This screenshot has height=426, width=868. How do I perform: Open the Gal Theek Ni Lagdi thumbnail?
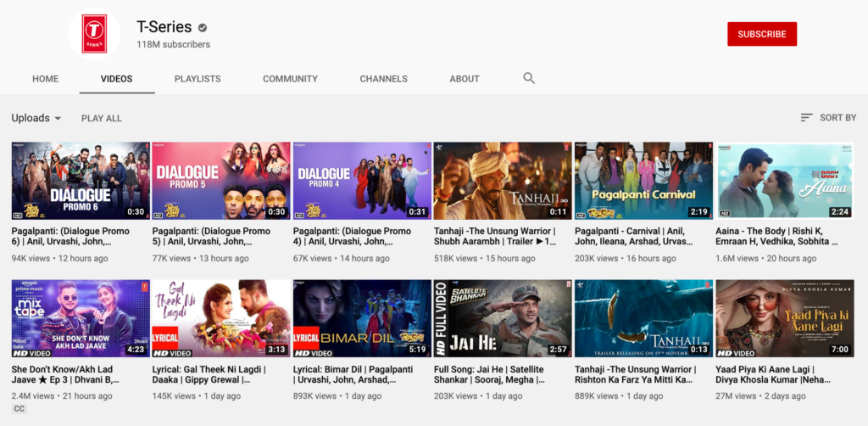[x=221, y=318]
